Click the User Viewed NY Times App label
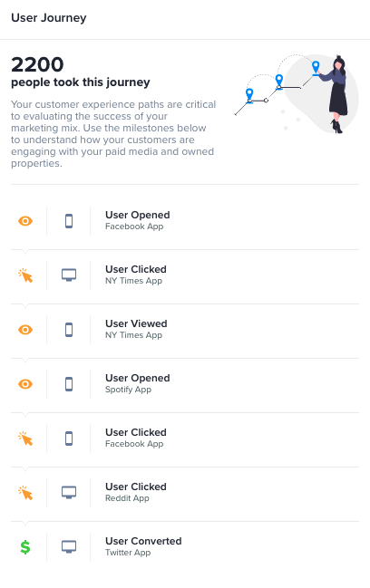The width and height of the screenshot is (370, 588). (136, 329)
